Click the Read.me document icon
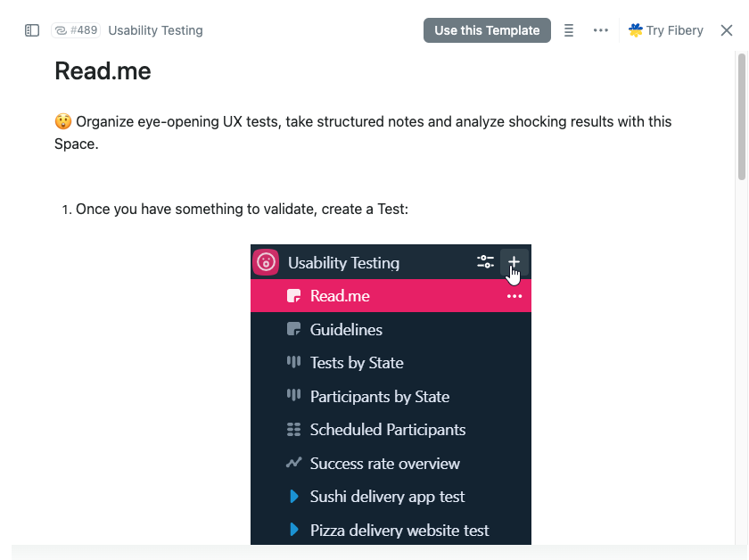Image resolution: width=749 pixels, height=560 pixels. [x=294, y=295]
